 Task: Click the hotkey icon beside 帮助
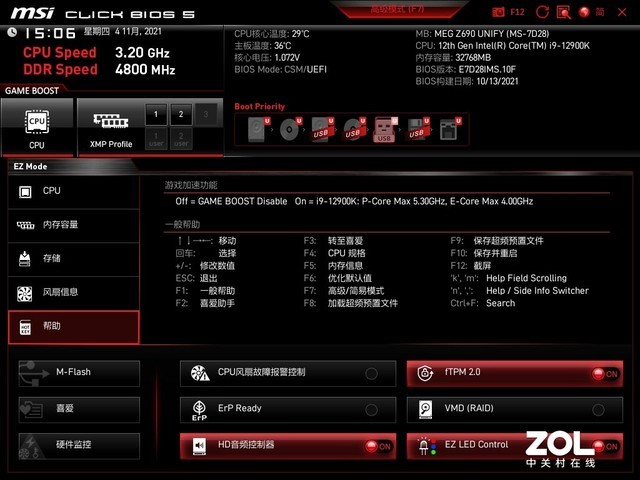click(x=25, y=327)
